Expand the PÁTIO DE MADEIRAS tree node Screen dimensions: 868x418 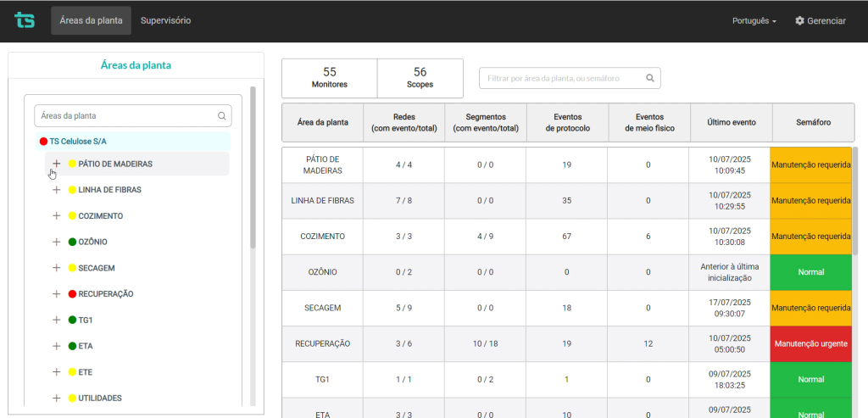tap(56, 164)
